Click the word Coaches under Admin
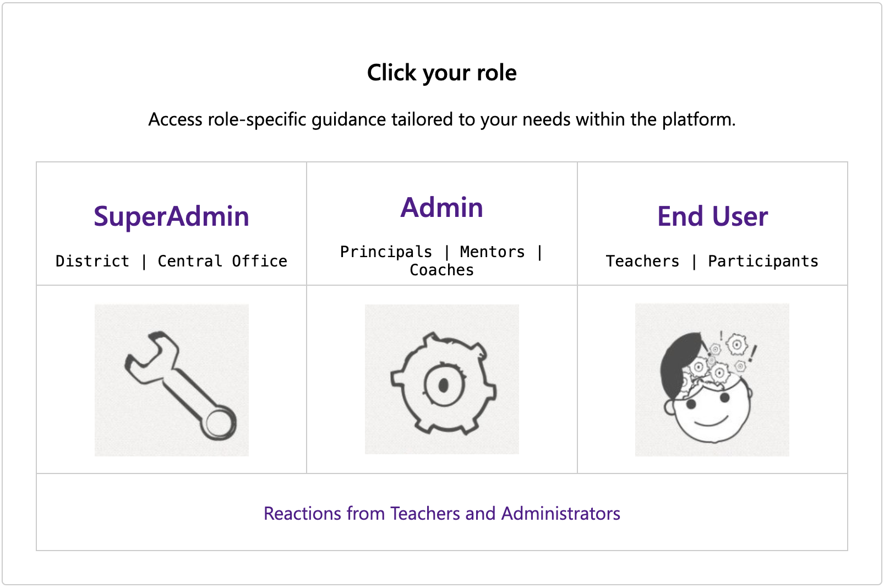 click(x=441, y=270)
